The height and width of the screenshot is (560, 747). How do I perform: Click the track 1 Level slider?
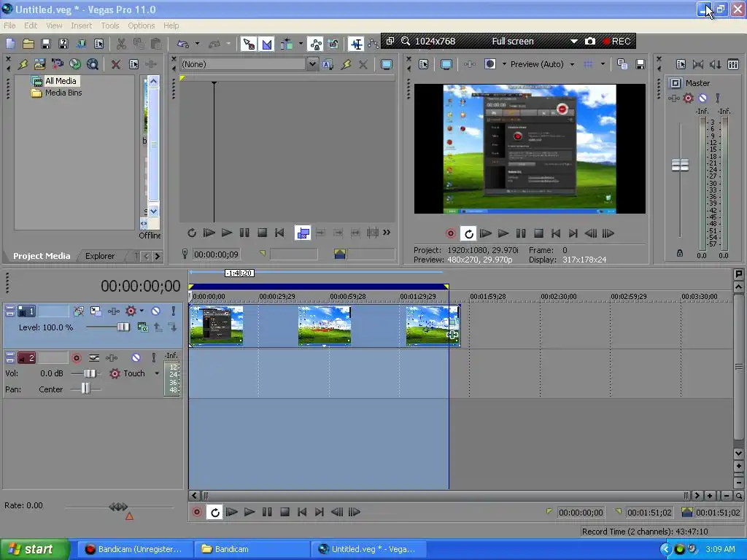(x=123, y=327)
